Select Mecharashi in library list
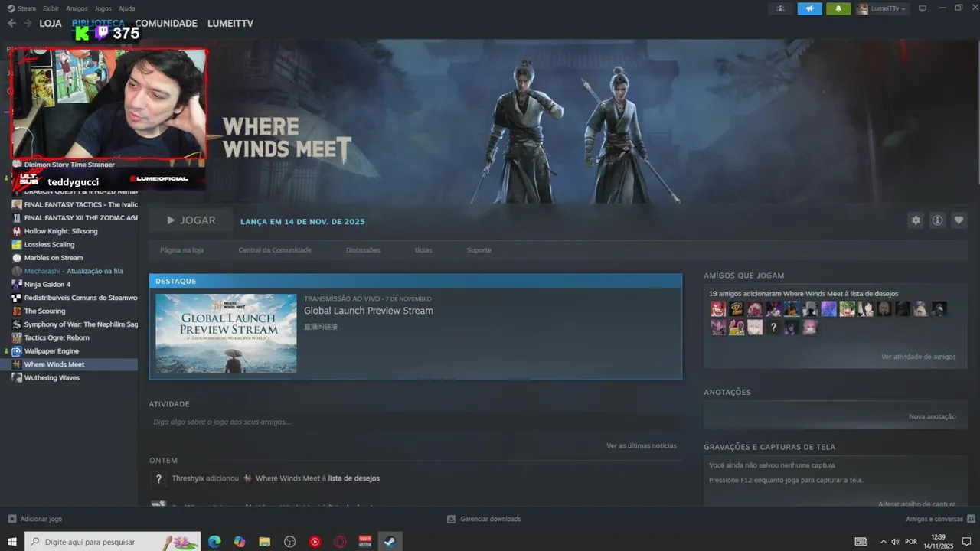The height and width of the screenshot is (551, 980). [75, 271]
